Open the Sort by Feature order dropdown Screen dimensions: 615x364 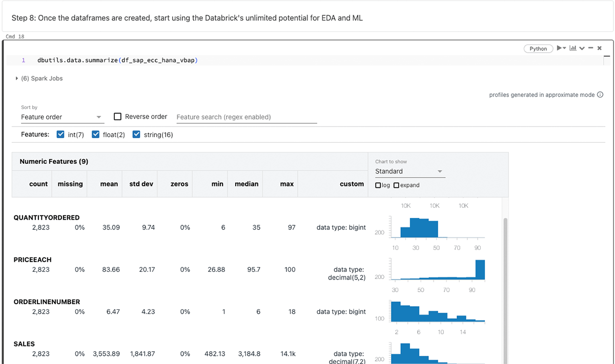(x=62, y=117)
